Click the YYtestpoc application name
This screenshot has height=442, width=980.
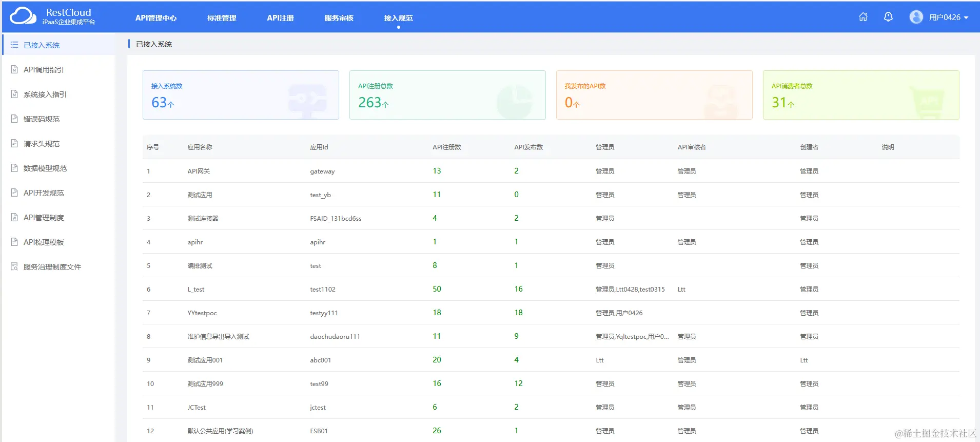(x=202, y=313)
